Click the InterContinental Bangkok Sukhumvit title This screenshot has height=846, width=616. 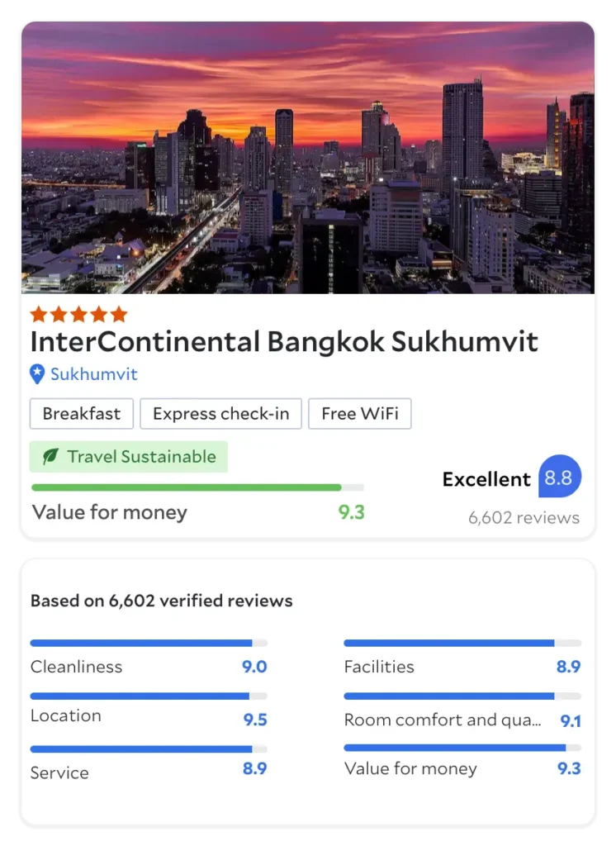pyautogui.click(x=284, y=341)
